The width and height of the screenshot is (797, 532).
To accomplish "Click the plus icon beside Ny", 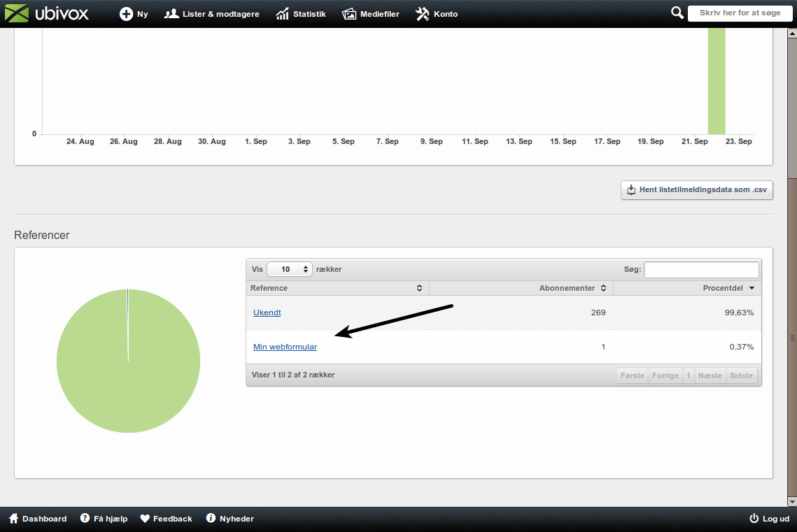I will tap(126, 14).
